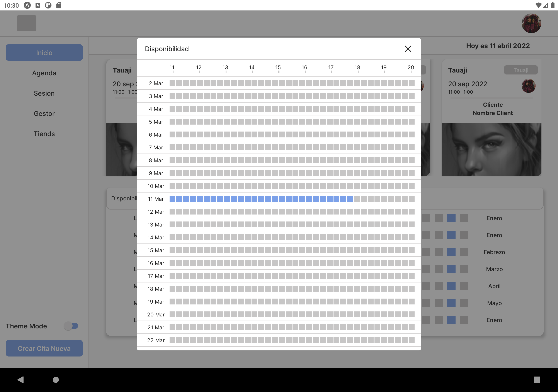Select Gestor in the sidebar

pyautogui.click(x=44, y=113)
